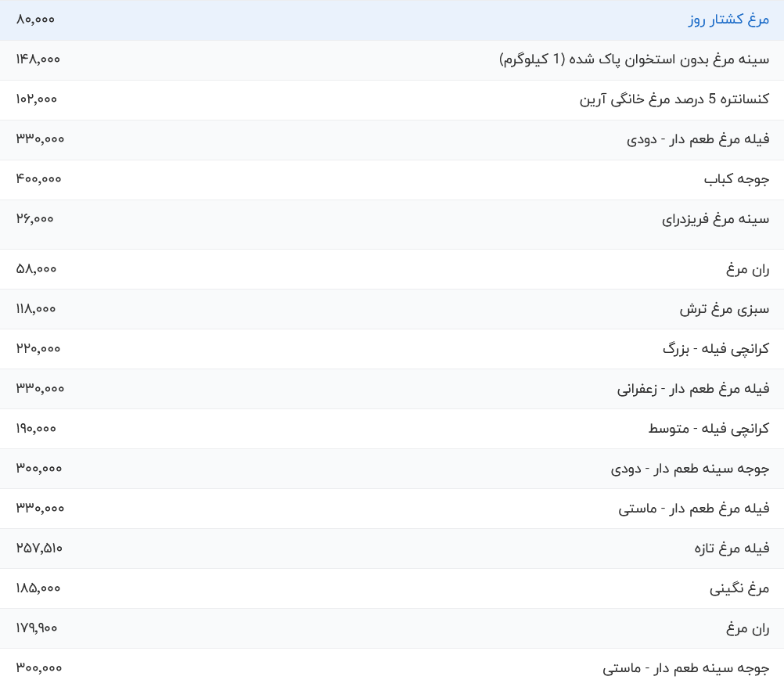Choose جوجه سینه طعم دار - دودی
Screen dimensions: 784x687
point(690,469)
